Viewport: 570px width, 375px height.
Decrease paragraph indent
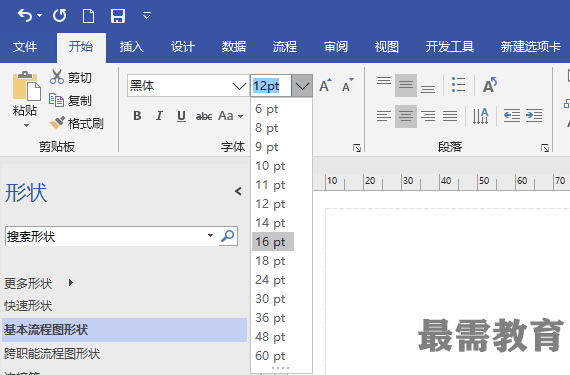click(511, 116)
